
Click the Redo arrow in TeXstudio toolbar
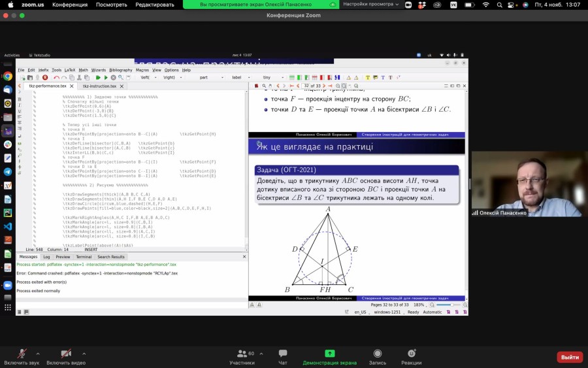coord(64,78)
